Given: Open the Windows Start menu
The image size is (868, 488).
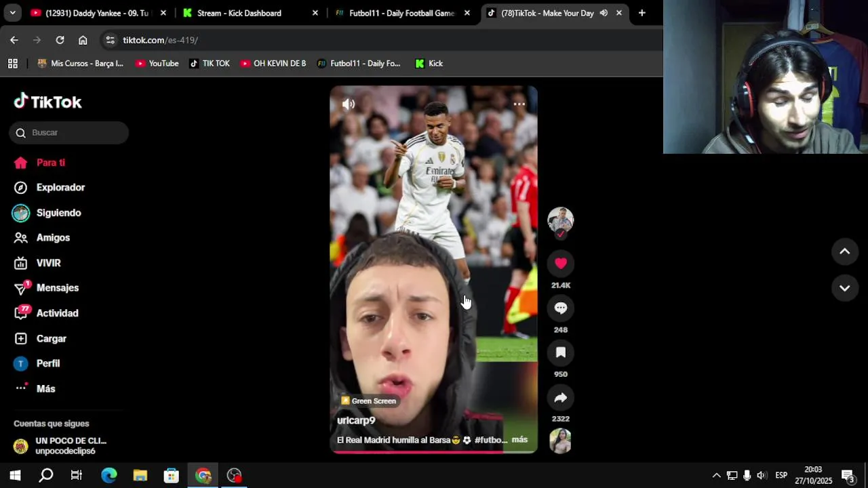Looking at the screenshot, I should click(15, 475).
